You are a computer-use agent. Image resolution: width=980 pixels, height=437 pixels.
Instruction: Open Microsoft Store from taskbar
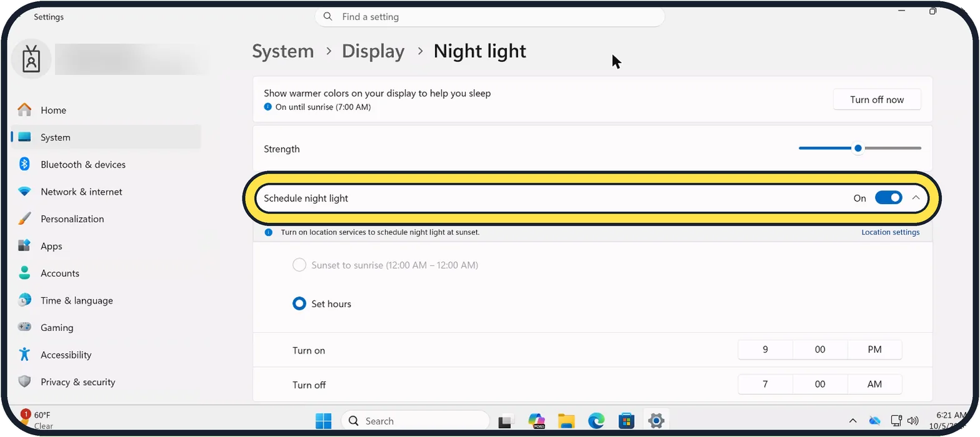click(x=626, y=421)
